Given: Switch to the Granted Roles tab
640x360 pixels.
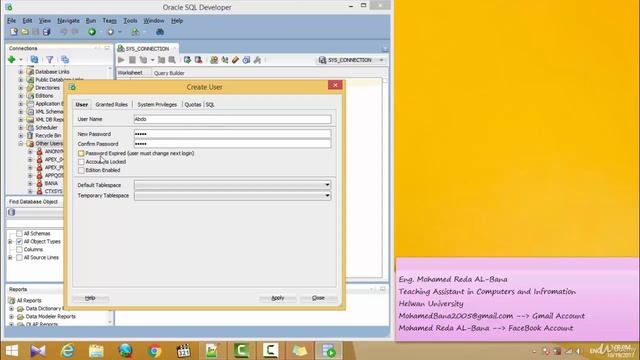Looking at the screenshot, I should 111,104.
